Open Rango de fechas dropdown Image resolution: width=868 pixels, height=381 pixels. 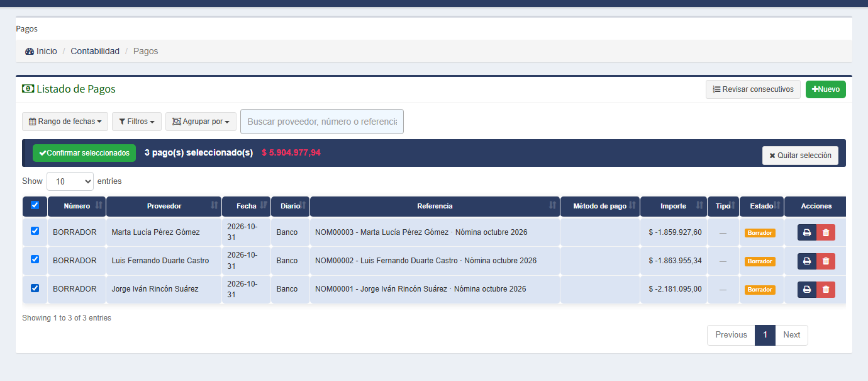tap(65, 122)
